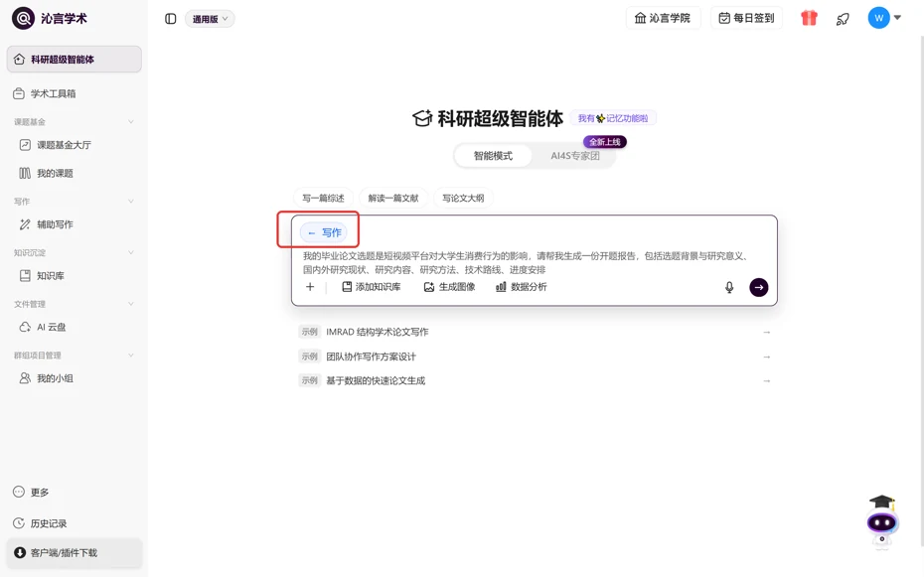Click the robot assistant mascot
The width and height of the screenshot is (924, 577).
pos(881,521)
